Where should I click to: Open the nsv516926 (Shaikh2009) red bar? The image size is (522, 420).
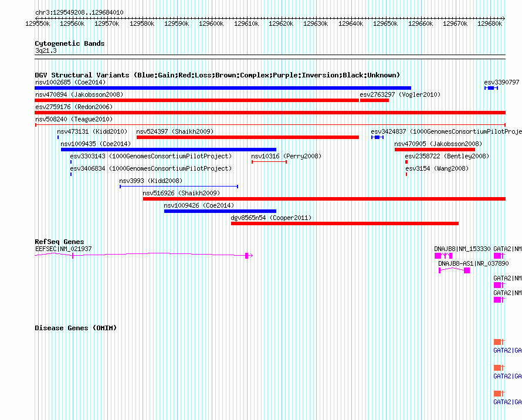324,199
